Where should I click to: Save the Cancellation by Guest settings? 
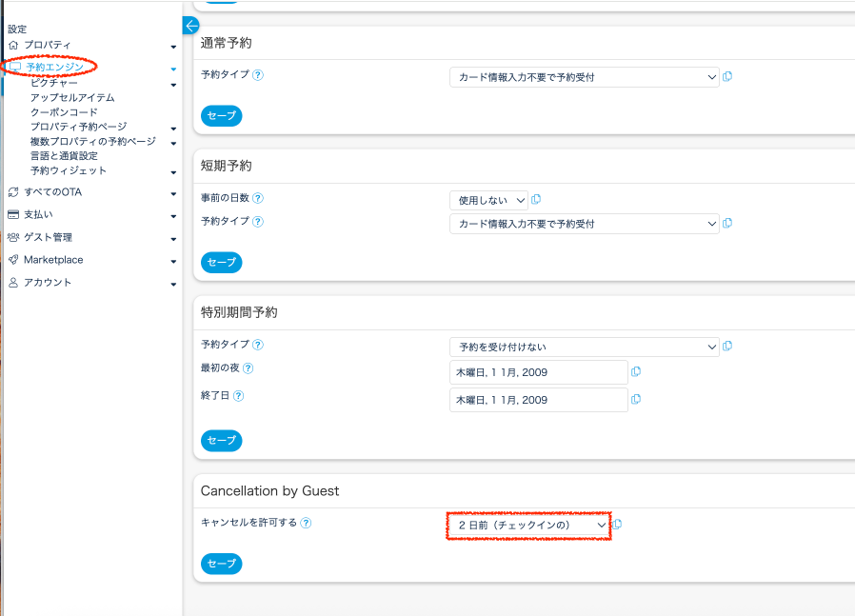point(221,564)
